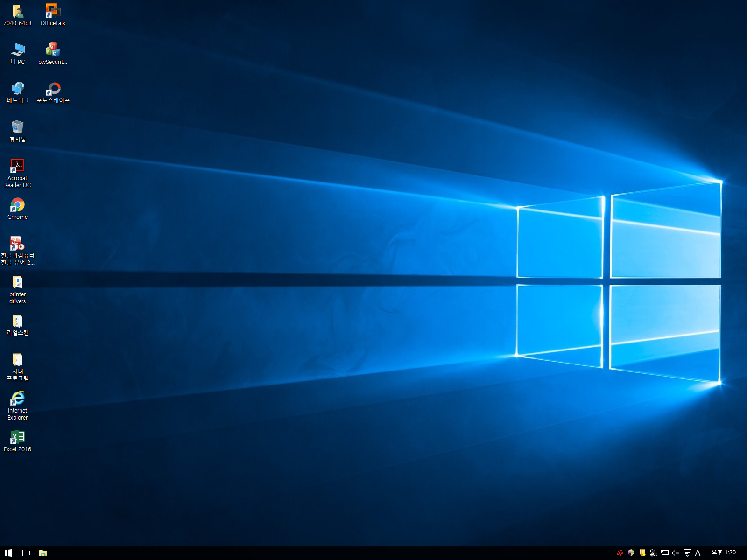
Task: Toggle the IME input mode A indicator
Action: [698, 553]
